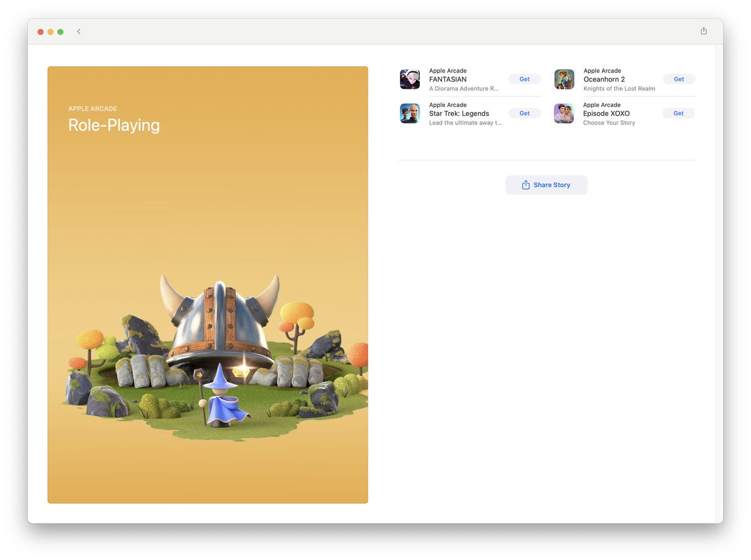Click the FANTASIAN app icon
The height and width of the screenshot is (560, 751).
tap(409, 79)
